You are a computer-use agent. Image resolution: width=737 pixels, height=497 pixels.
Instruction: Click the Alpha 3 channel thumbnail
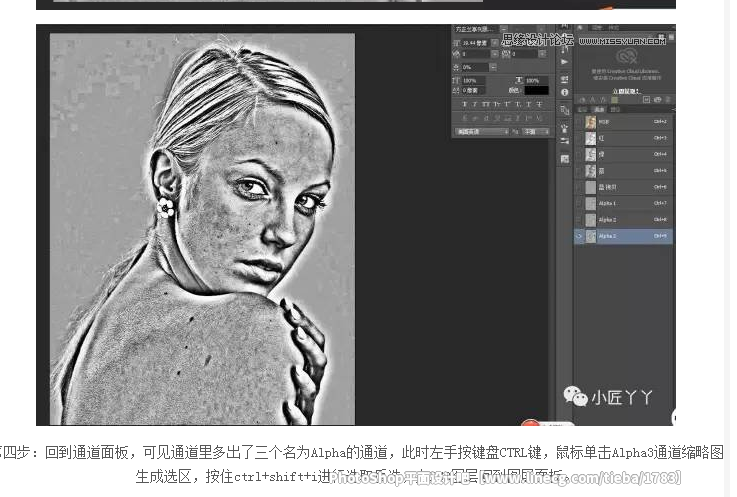pos(591,236)
